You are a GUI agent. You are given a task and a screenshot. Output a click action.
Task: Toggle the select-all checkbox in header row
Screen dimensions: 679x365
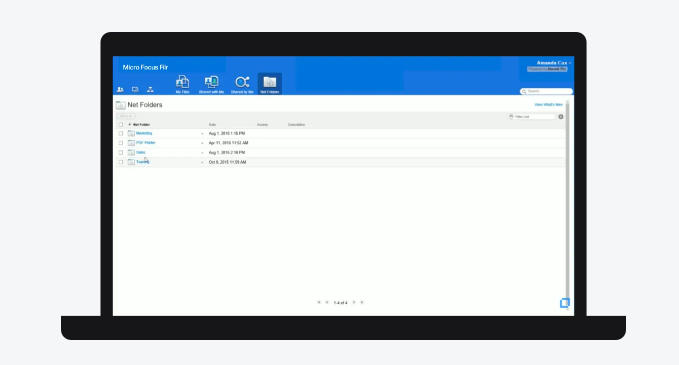pyautogui.click(x=121, y=125)
